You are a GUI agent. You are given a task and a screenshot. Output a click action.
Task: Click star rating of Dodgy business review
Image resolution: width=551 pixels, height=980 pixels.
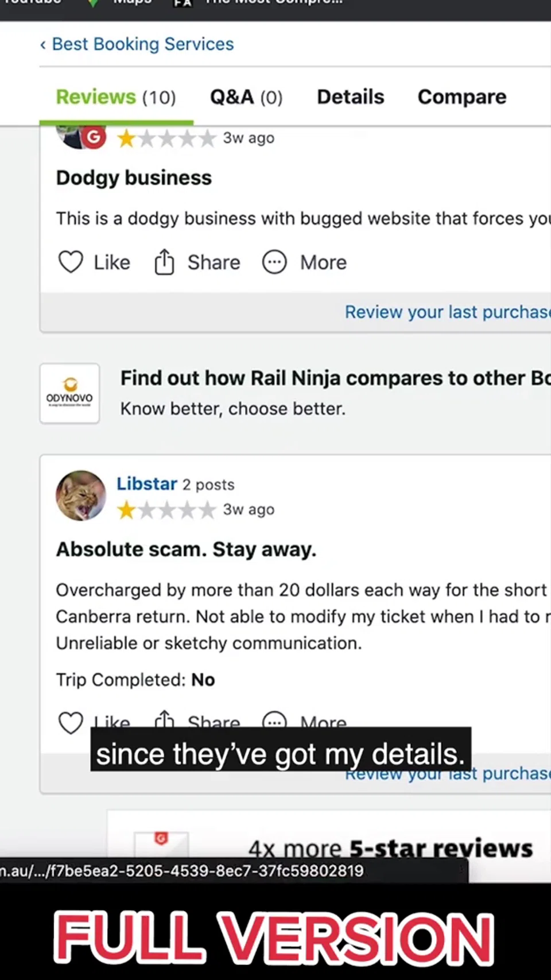(166, 138)
